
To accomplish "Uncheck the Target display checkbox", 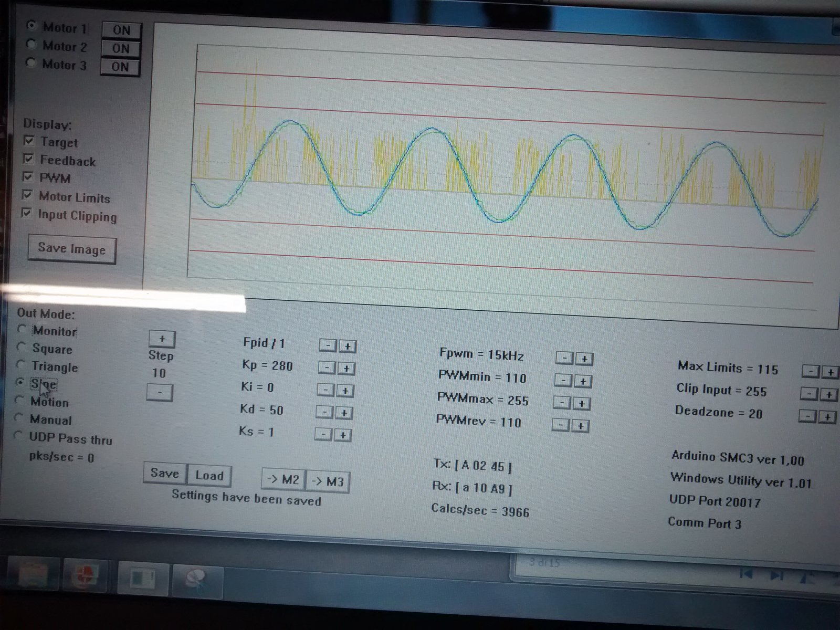I will pos(29,141).
